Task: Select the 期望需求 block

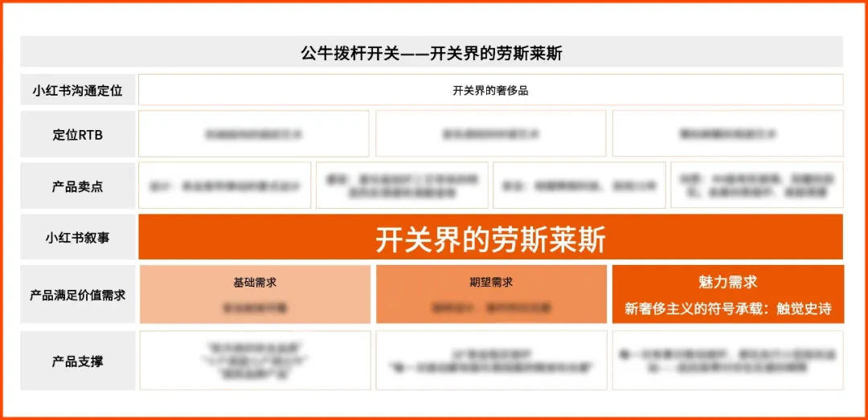Action: 491,295
